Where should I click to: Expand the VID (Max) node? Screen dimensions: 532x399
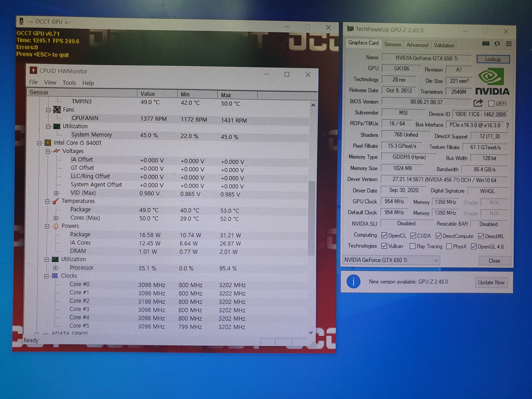point(56,193)
